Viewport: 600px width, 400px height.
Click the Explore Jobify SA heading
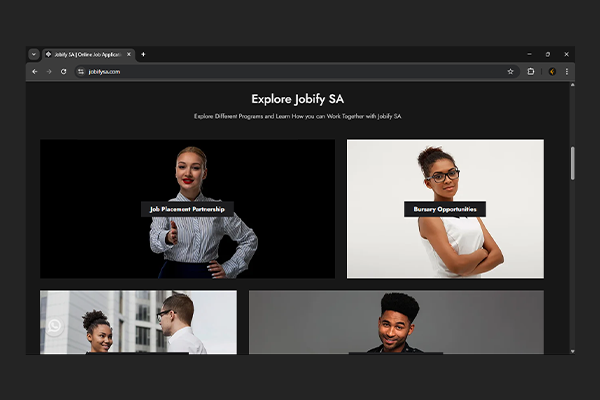click(298, 99)
